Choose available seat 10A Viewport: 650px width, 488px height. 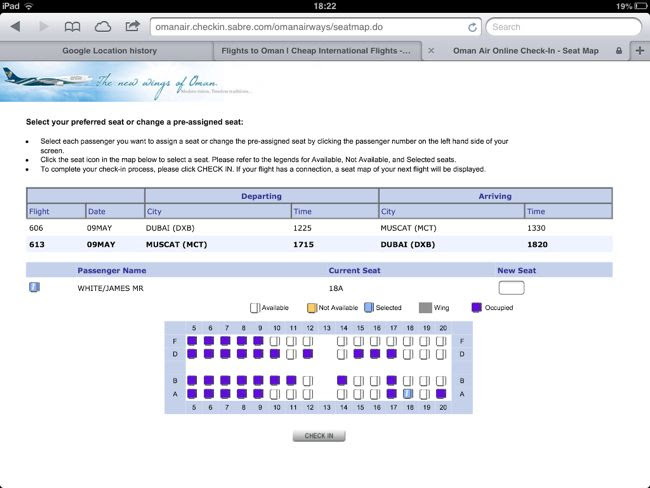[x=275, y=394]
